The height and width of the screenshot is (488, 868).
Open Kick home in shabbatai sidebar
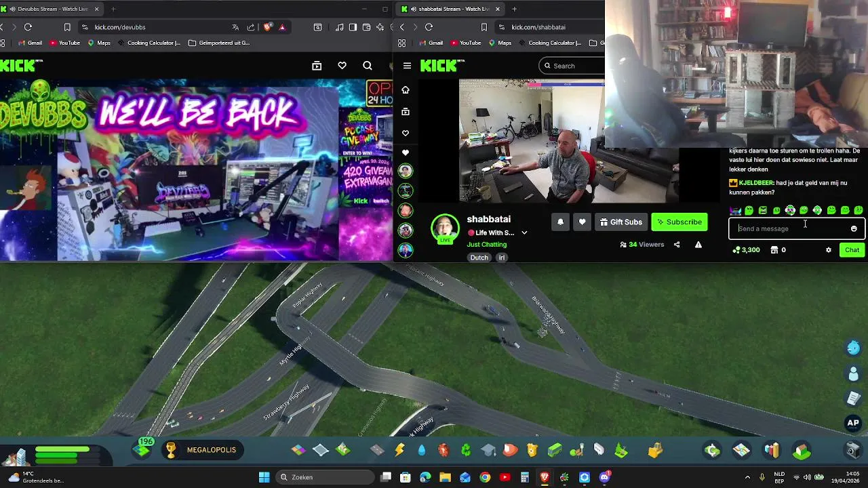(406, 89)
